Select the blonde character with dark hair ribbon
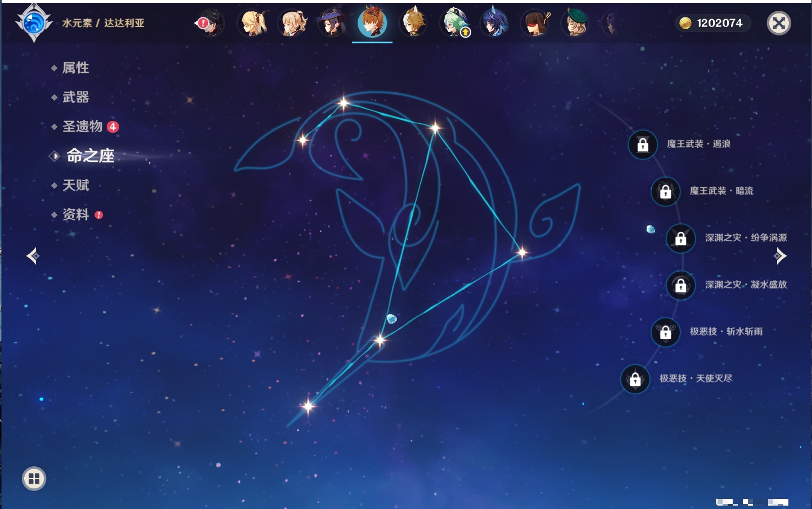Image resolution: width=812 pixels, height=509 pixels. click(x=252, y=23)
